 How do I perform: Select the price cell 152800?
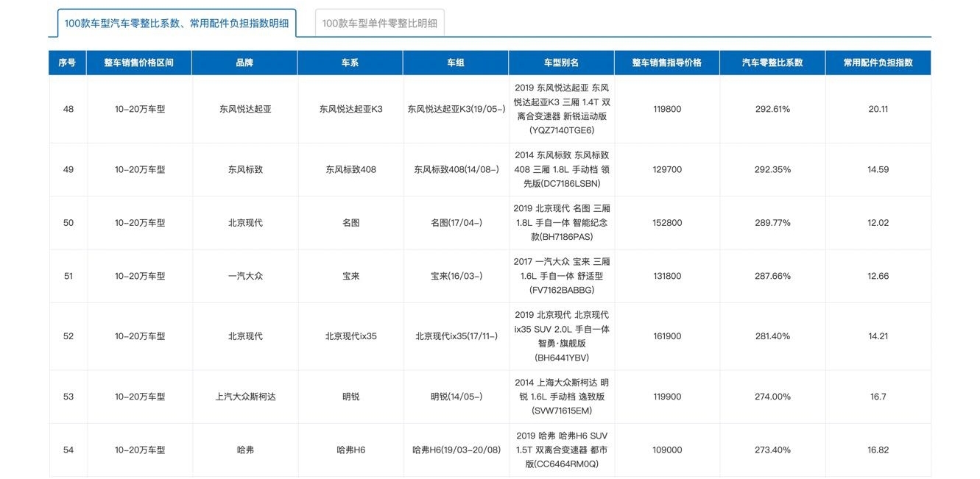point(667,223)
